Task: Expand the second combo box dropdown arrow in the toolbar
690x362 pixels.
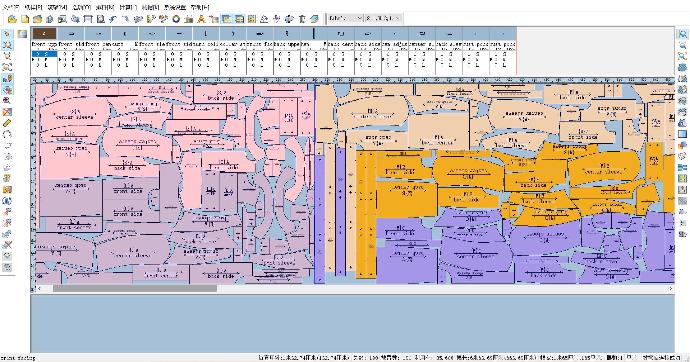Action: (x=396, y=18)
